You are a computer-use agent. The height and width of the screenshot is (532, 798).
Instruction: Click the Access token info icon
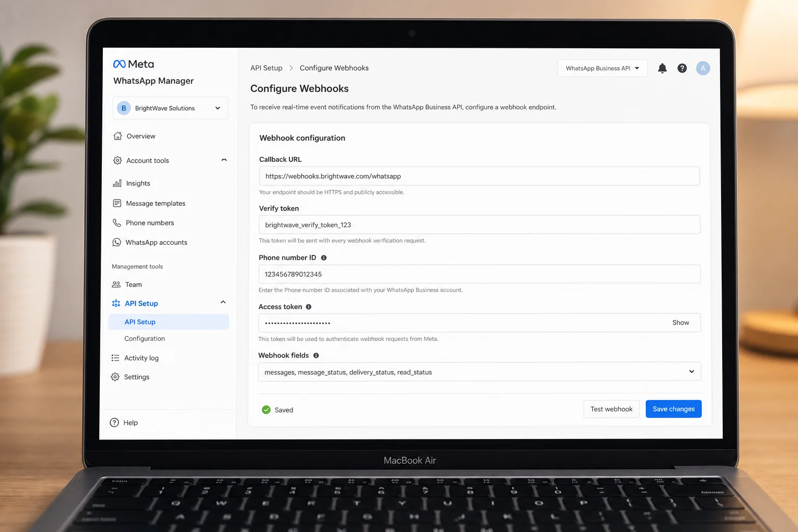(309, 307)
